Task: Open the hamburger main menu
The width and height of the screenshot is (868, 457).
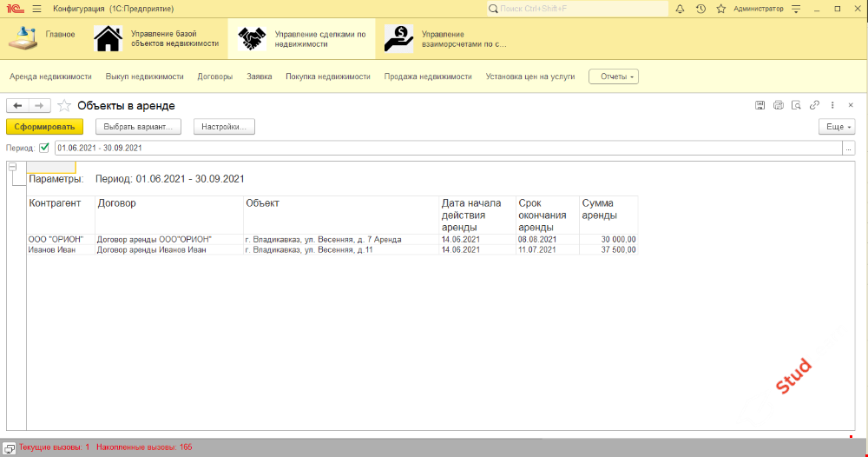Action: pyautogui.click(x=36, y=9)
